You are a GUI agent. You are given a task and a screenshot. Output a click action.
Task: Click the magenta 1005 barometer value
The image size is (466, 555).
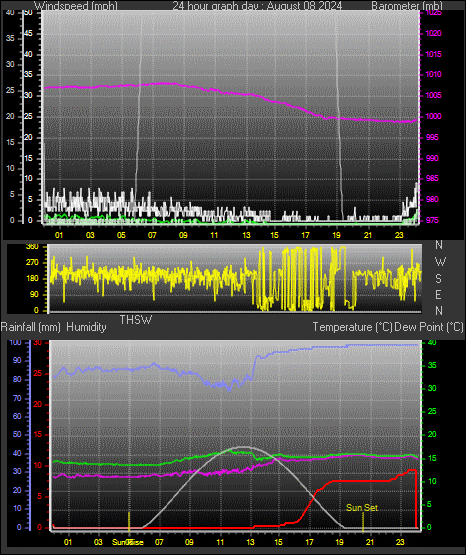click(x=433, y=95)
